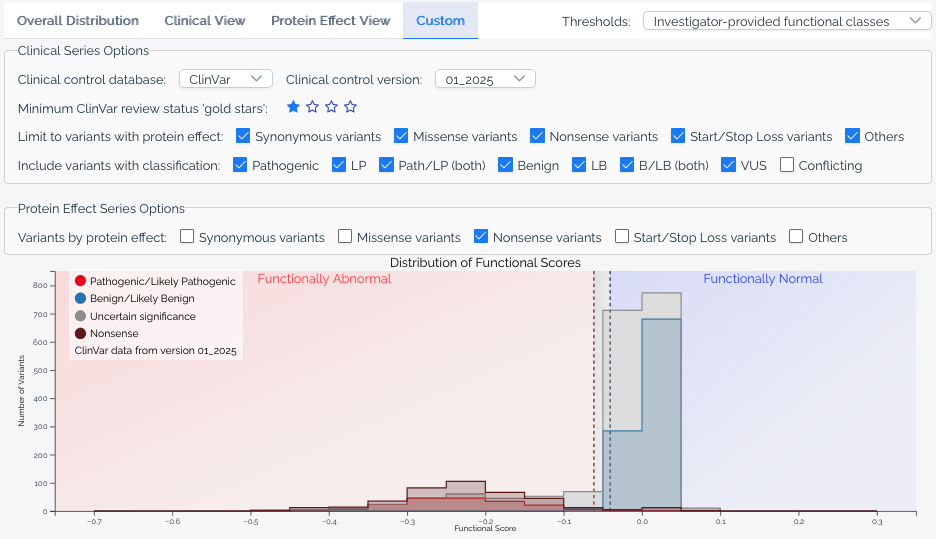This screenshot has height=539, width=936.
Task: Click the Benign/Likely Benign blue legend dot
Action: 80,298
